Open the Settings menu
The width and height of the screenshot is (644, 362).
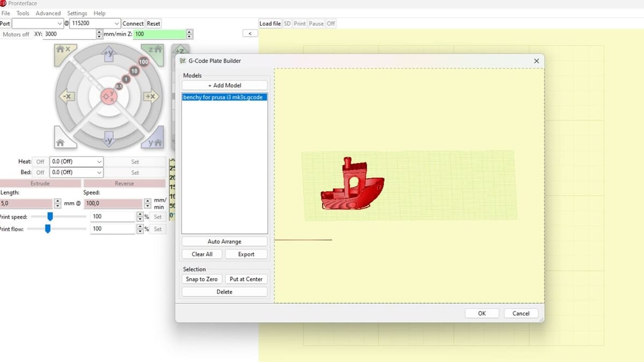(x=77, y=13)
